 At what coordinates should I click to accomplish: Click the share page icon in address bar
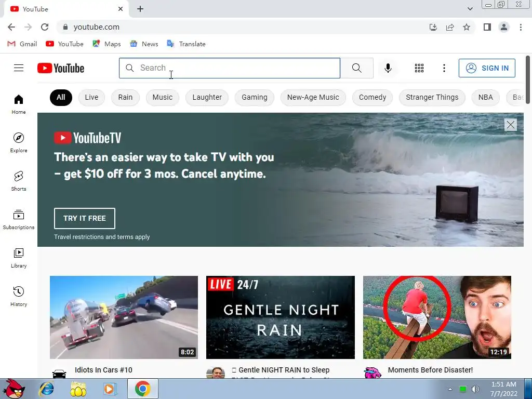tap(450, 27)
